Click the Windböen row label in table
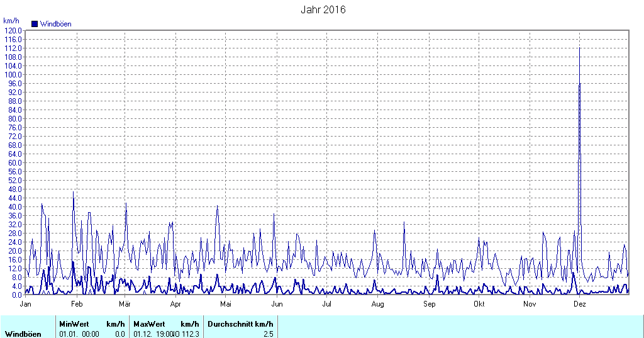This screenshot has height=338, width=644. tap(23, 334)
